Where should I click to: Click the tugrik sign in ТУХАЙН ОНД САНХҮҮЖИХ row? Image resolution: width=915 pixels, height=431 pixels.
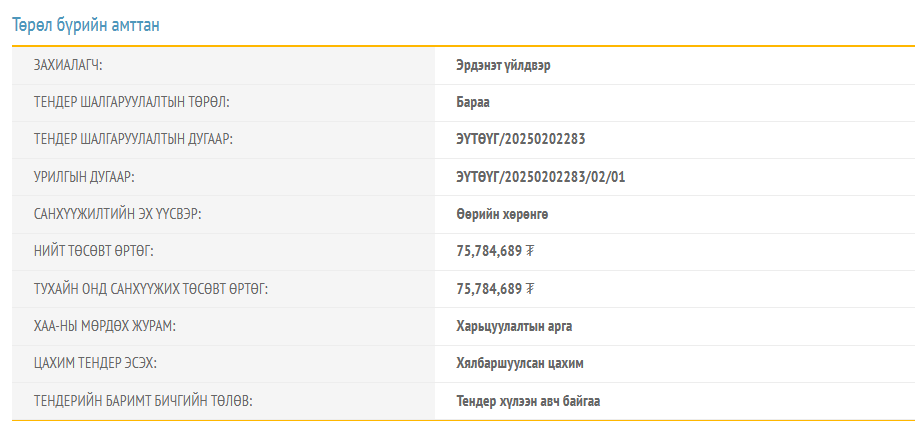530,289
